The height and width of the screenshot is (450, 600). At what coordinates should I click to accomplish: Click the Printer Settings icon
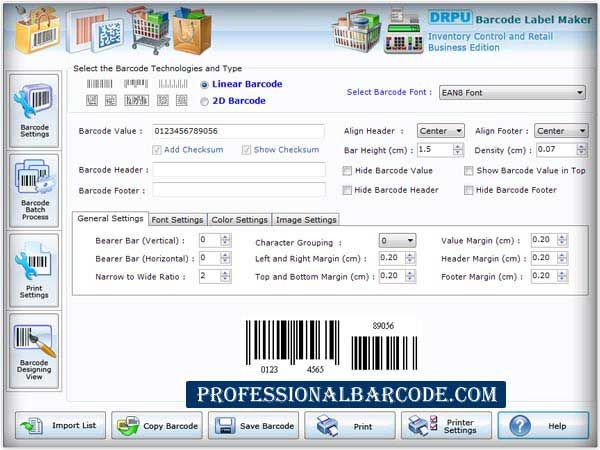tap(422, 425)
